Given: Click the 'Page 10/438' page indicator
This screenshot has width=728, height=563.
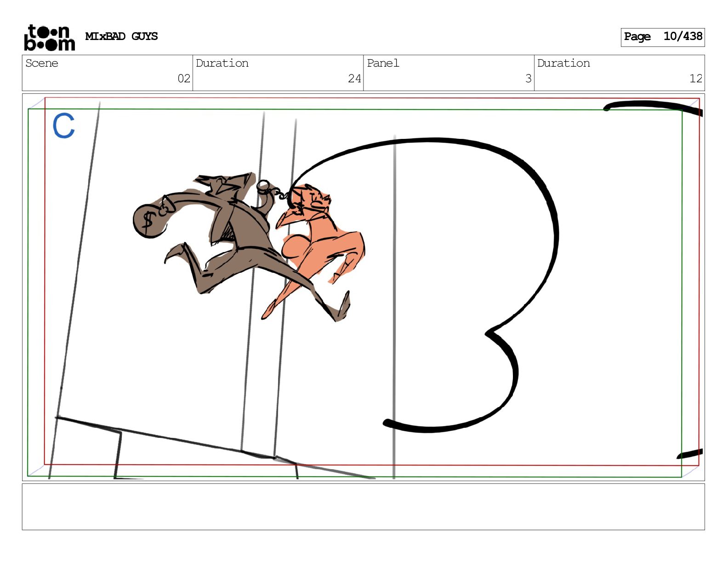Looking at the screenshot, I should click(662, 37).
